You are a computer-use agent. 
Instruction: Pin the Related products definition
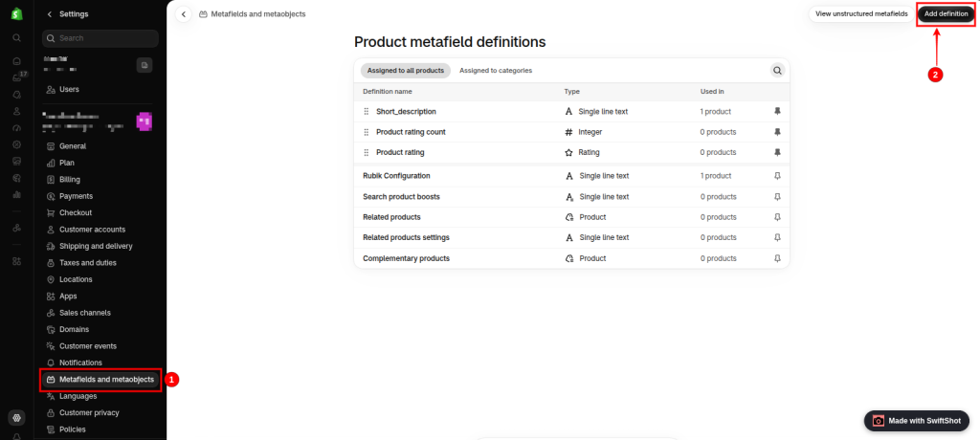click(x=777, y=217)
